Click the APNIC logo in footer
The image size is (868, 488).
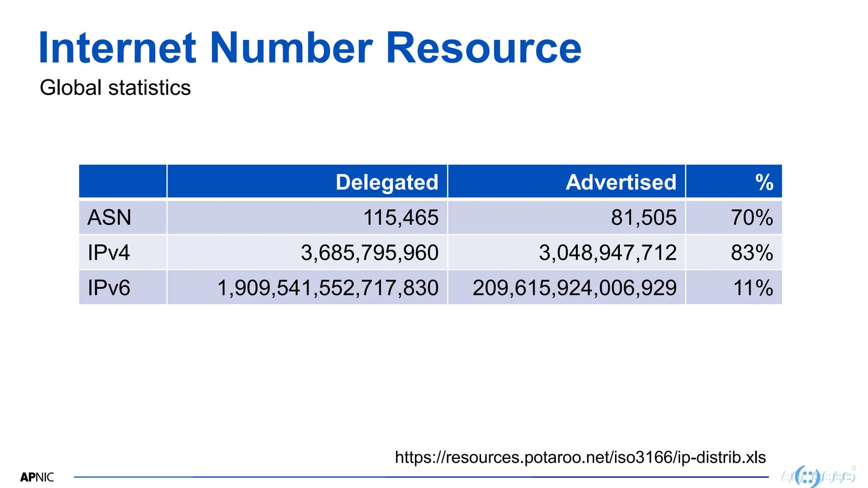[37, 477]
